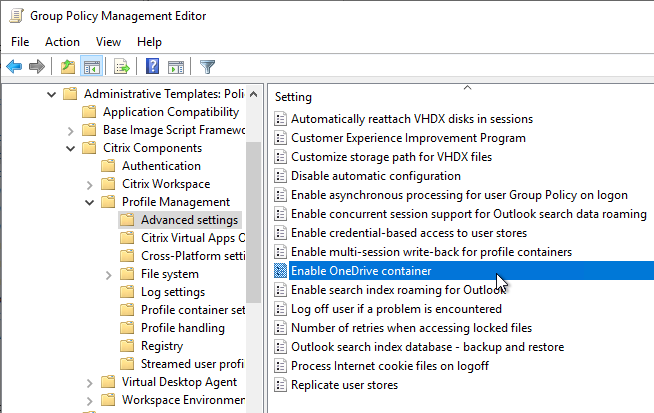
Task: Toggle the Show/Hide Action Pane icon
Action: pos(176,67)
